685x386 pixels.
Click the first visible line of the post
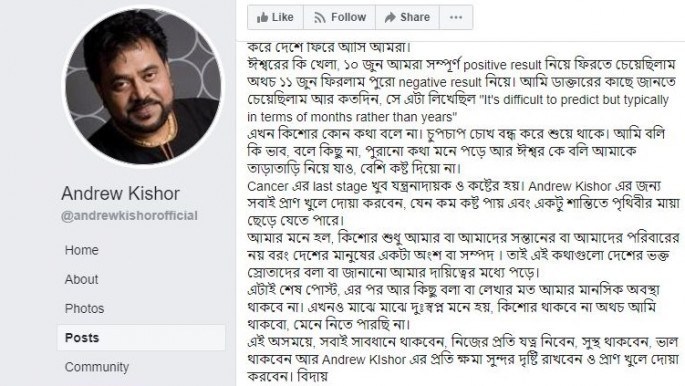[329, 47]
